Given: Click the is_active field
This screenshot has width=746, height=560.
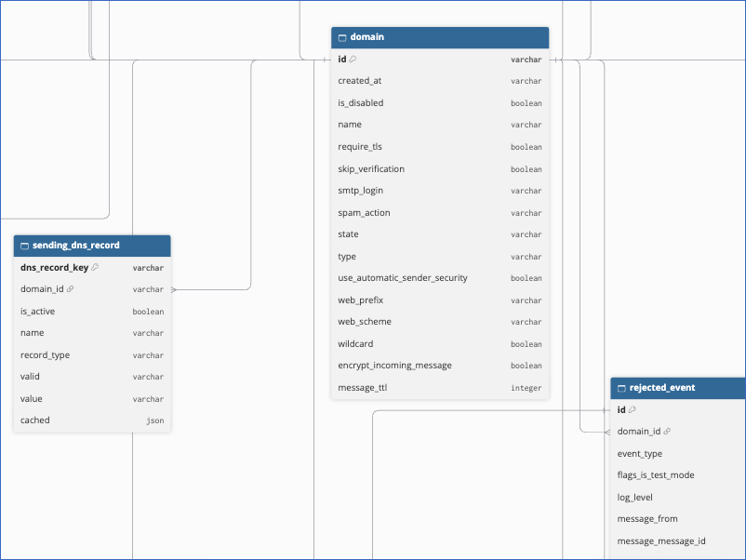Looking at the screenshot, I should click(92, 312).
